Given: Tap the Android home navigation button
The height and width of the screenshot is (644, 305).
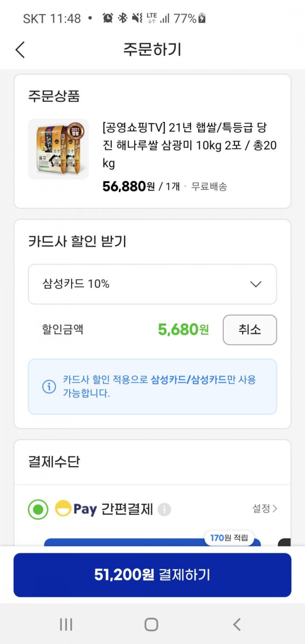Looking at the screenshot, I should [151, 625].
